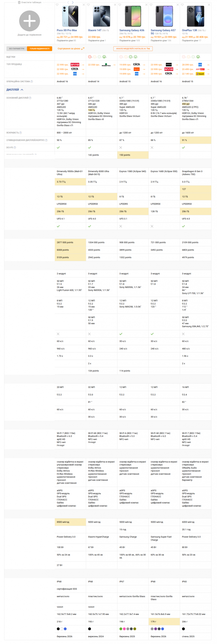Open the ALLO seller arrow for Poco at 22 999 грн
Image resolution: width=217 pixels, height=644 pixels.
pyautogui.click(x=83, y=65)
